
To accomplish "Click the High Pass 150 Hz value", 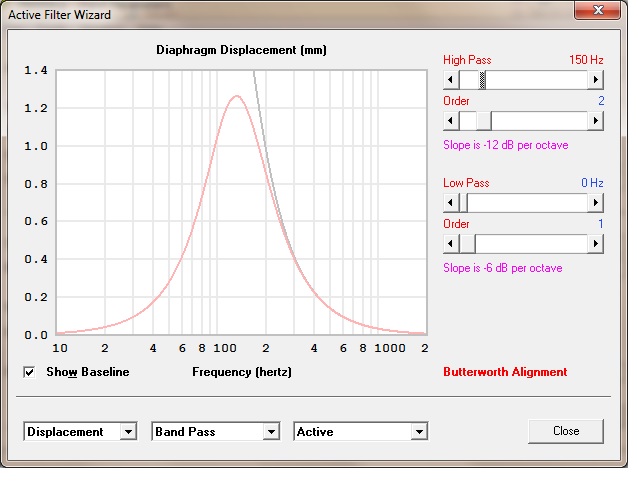I will coord(586,60).
